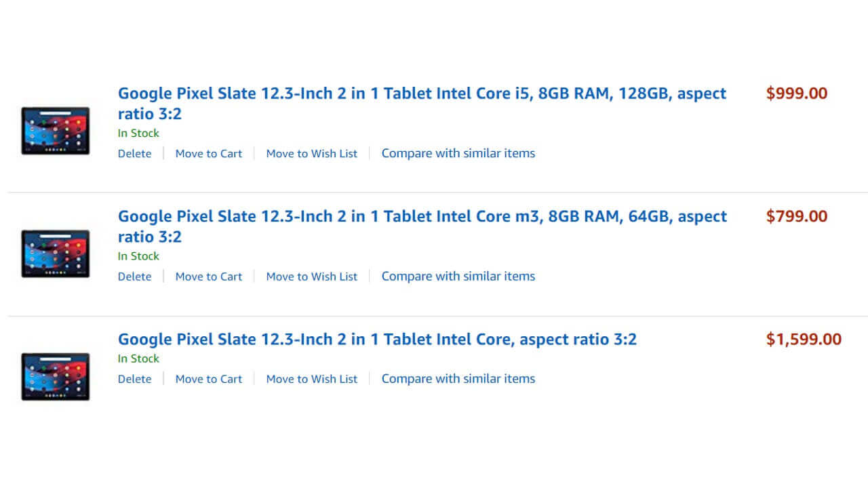Compare the Core m3 Slate with similar items

tap(458, 276)
